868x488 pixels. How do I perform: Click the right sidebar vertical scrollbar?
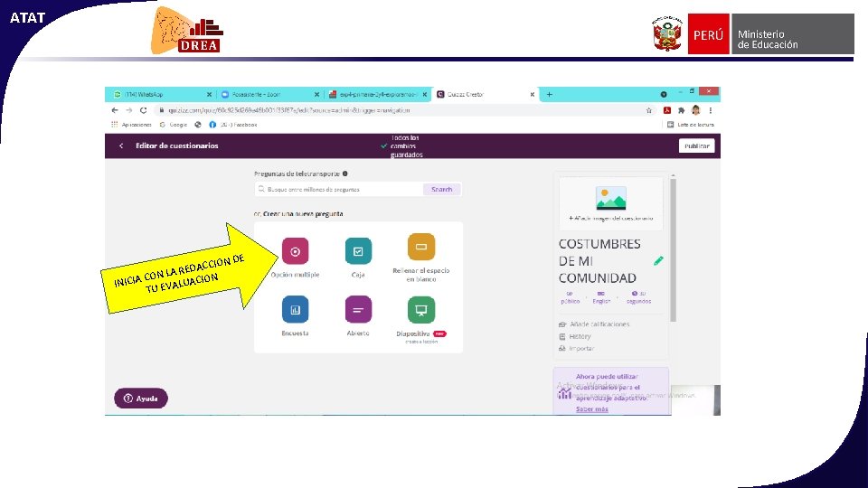point(673,249)
